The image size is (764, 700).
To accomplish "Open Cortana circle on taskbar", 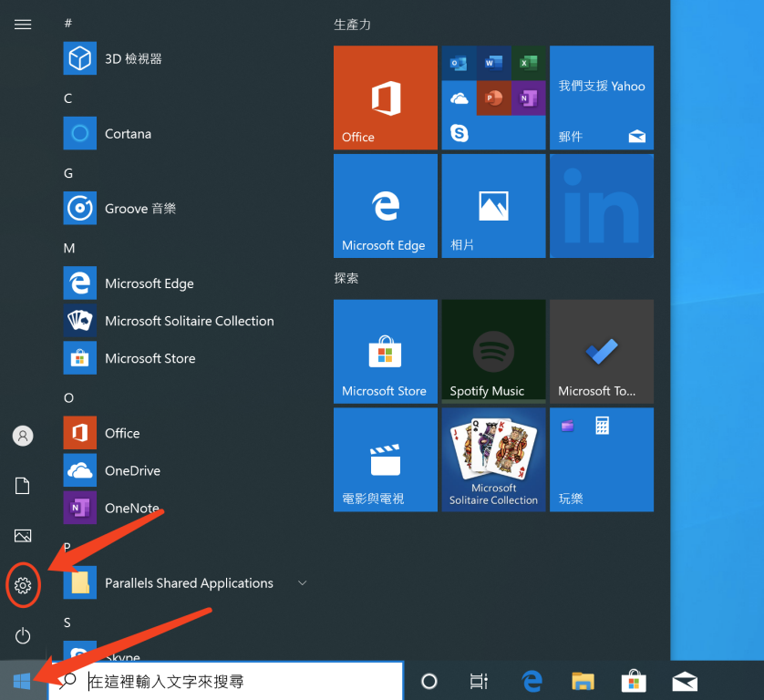I will [x=428, y=681].
